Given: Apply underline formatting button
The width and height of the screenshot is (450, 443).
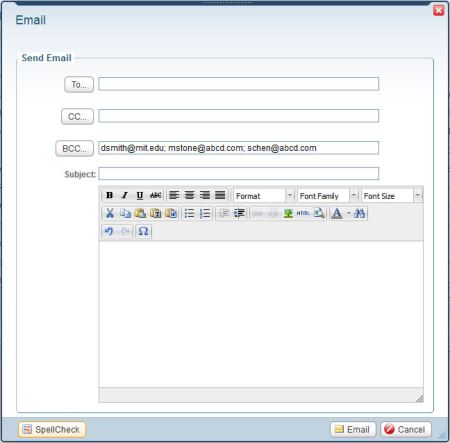Looking at the screenshot, I should (140, 195).
